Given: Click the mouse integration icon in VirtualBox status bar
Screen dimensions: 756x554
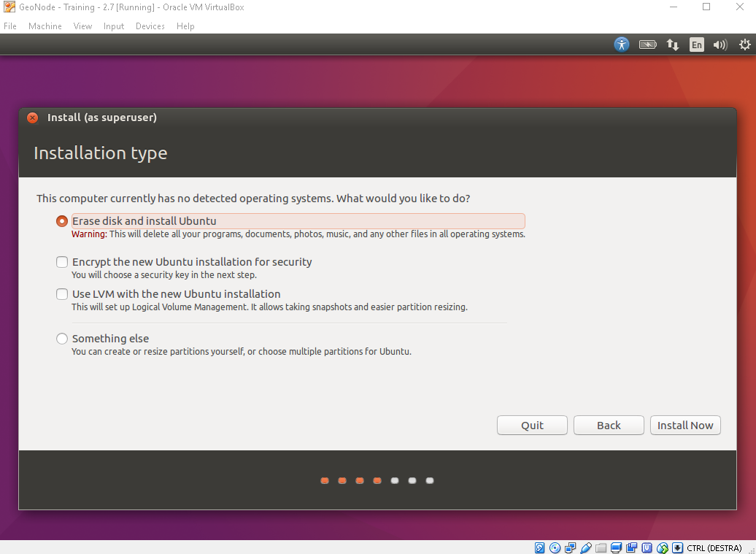Looking at the screenshot, I should point(663,547).
